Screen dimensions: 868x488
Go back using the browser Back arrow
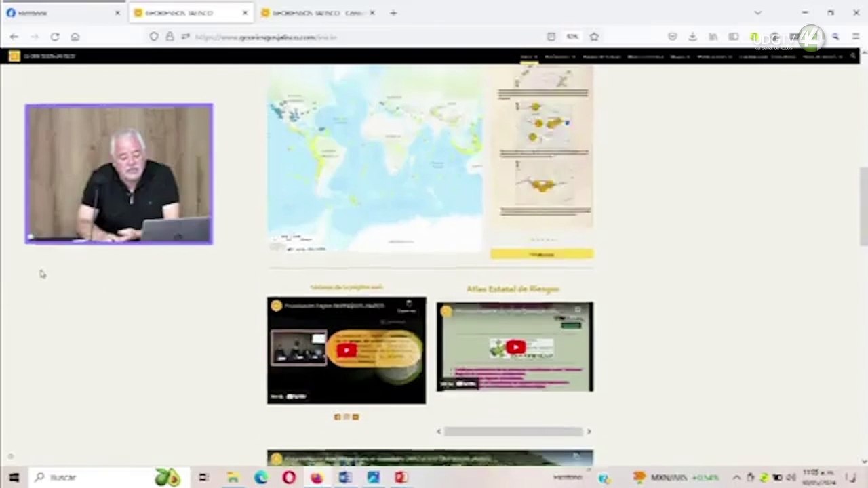(x=14, y=37)
